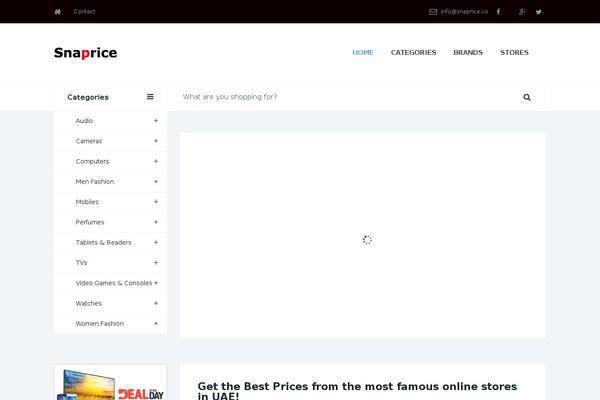Open the Women Fashion category link
This screenshot has height=400, width=600.
tap(100, 323)
